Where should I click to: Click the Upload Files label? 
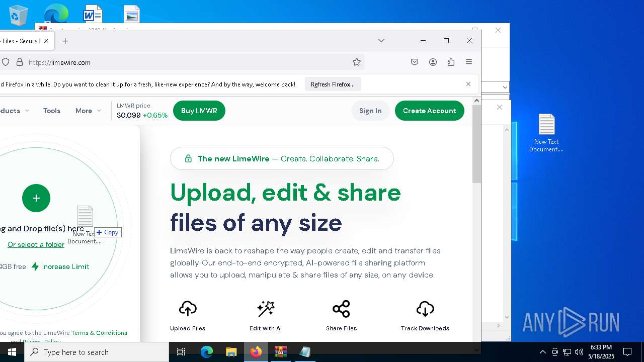click(188, 328)
